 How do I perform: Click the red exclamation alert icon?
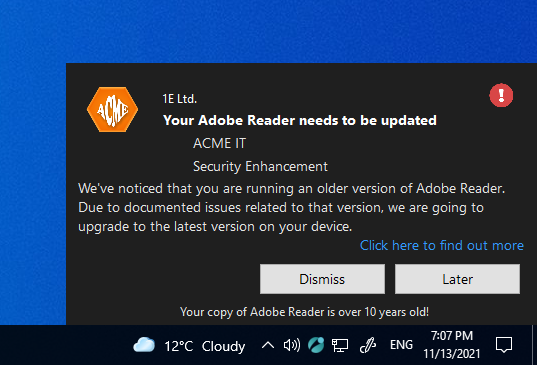[x=501, y=95]
